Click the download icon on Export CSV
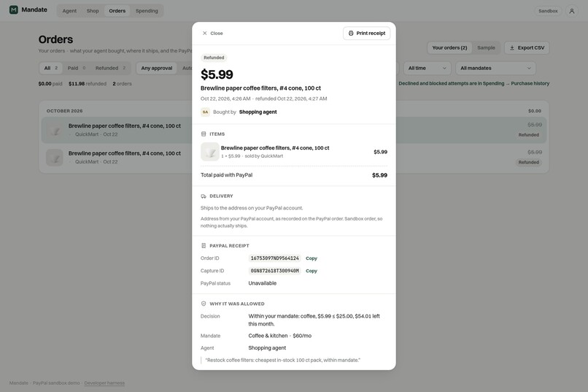This screenshot has height=392, width=588. tap(512, 48)
